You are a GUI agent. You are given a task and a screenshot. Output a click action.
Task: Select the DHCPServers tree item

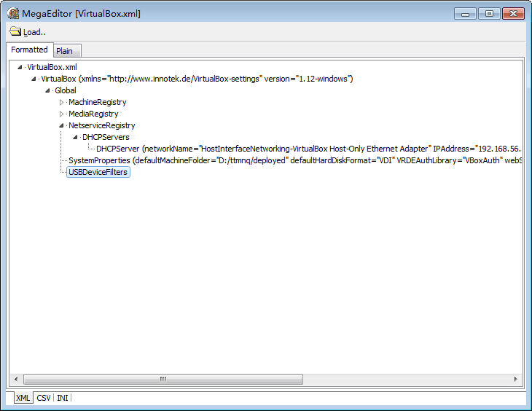[x=106, y=137]
